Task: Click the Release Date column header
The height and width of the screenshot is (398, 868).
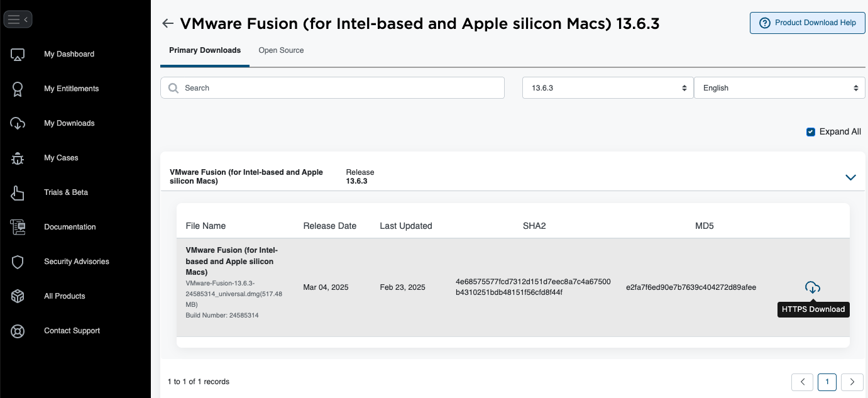Action: coord(329,226)
